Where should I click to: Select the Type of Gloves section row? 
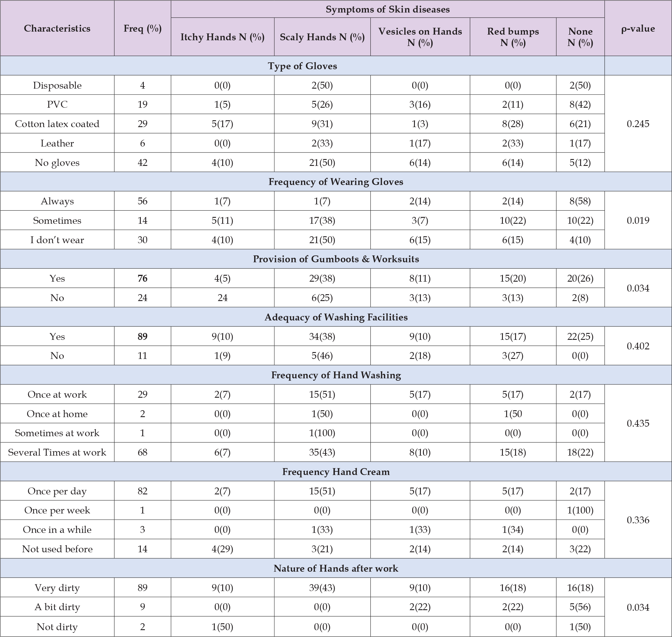click(302, 66)
